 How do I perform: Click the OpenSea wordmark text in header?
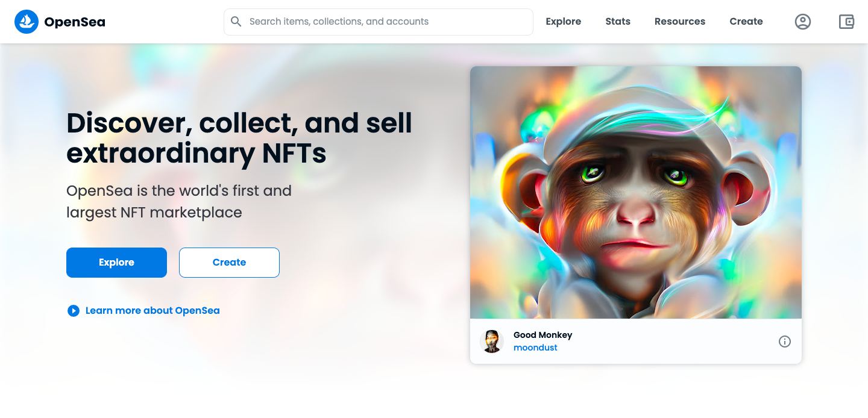pyautogui.click(x=75, y=22)
